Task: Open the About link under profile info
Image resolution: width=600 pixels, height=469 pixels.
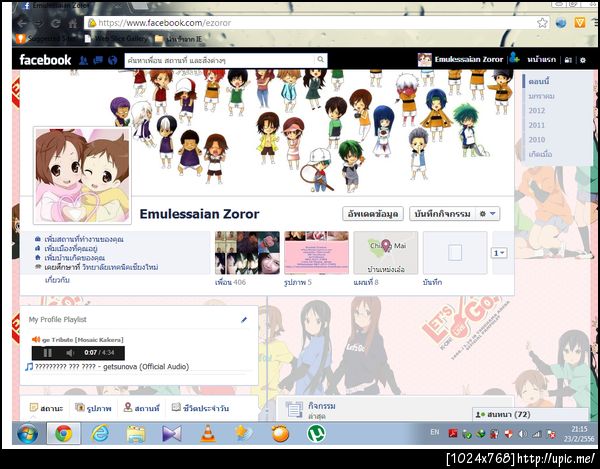Action: coord(57,280)
